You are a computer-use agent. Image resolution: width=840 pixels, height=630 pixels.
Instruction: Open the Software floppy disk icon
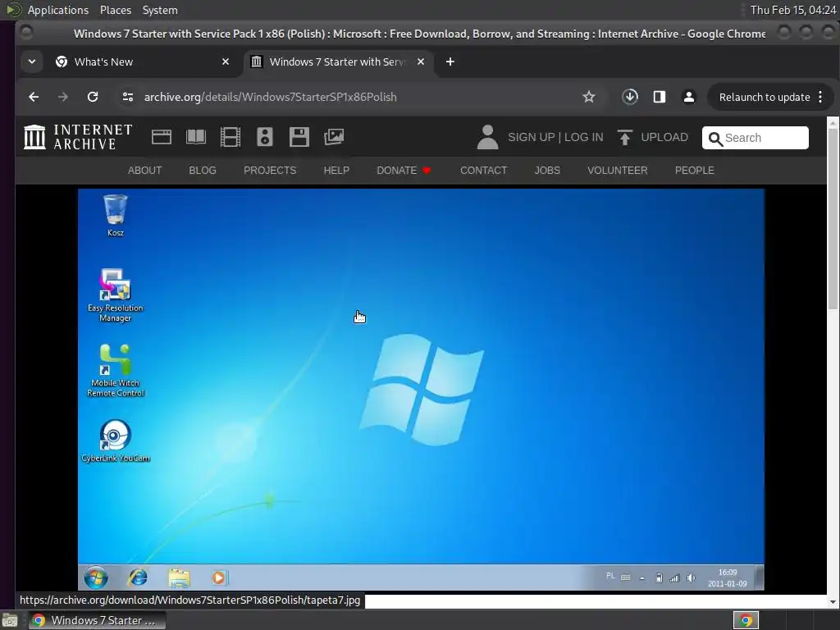coord(299,137)
